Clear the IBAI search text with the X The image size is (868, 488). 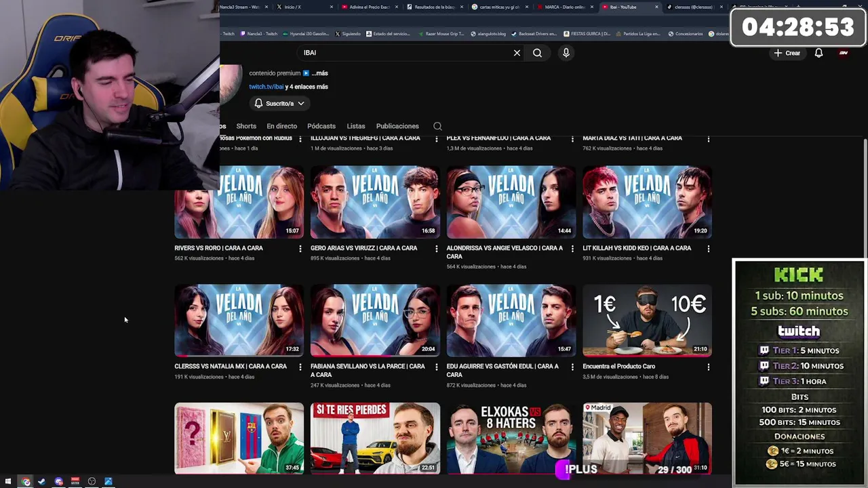pyautogui.click(x=517, y=53)
